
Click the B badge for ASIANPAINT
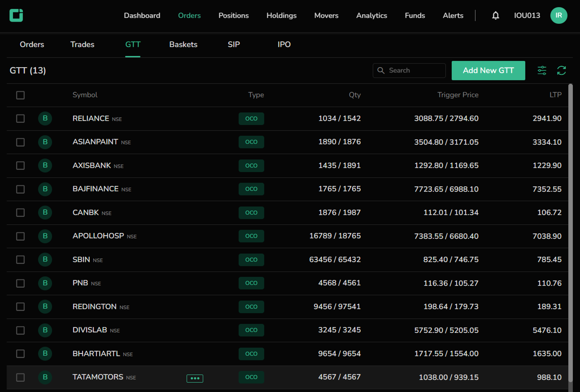(x=45, y=142)
